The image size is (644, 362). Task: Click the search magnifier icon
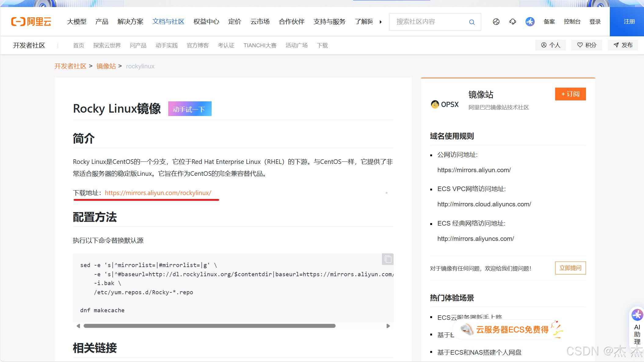tap(472, 22)
